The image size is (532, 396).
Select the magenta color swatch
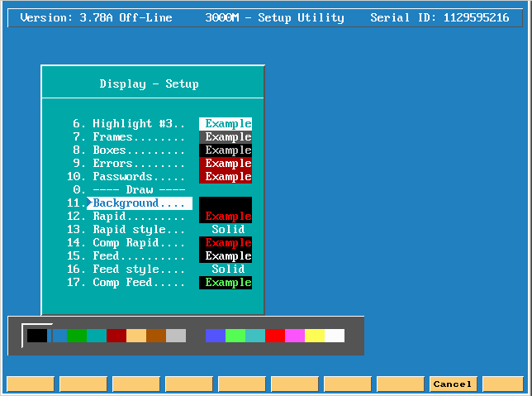pos(295,336)
